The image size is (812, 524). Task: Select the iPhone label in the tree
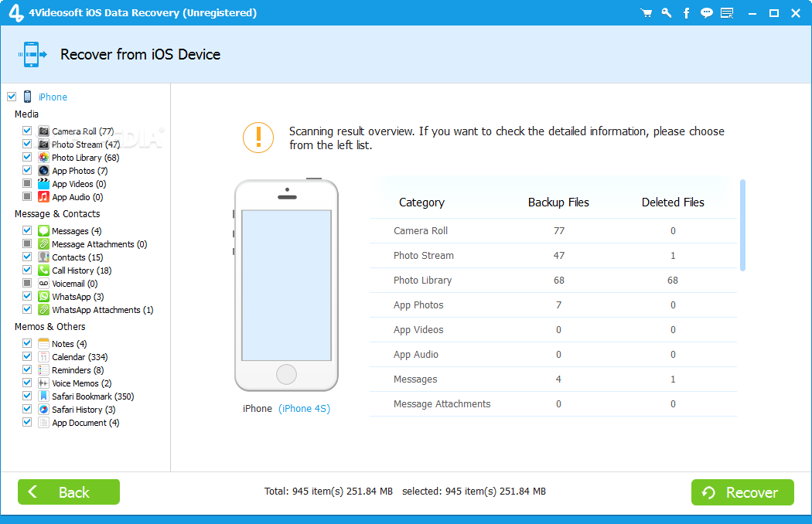tap(53, 97)
